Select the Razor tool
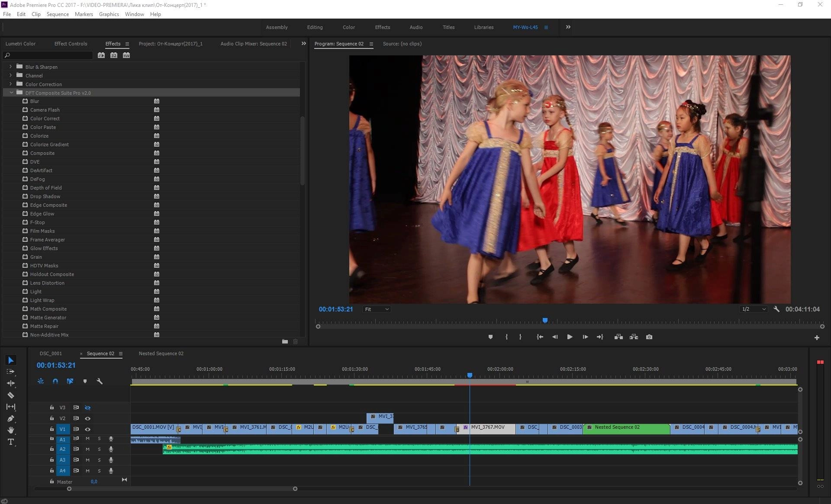Image resolution: width=831 pixels, height=504 pixels. point(11,395)
